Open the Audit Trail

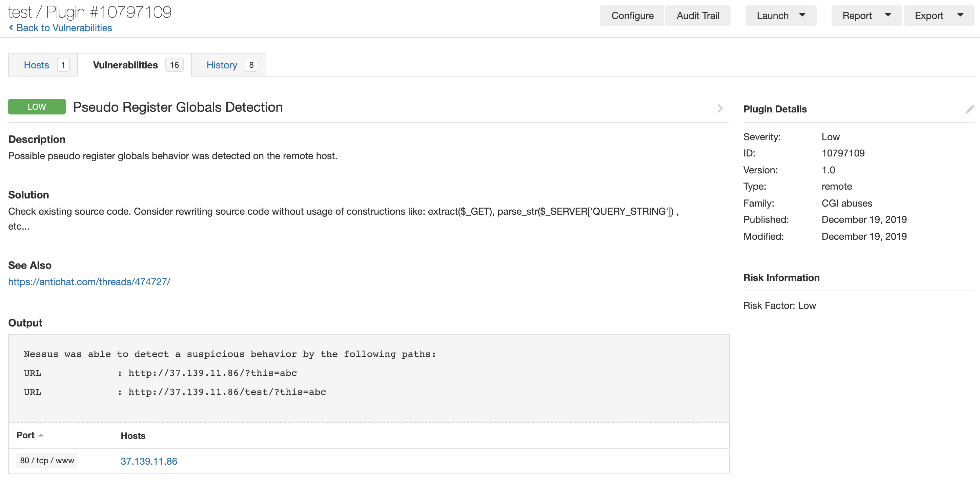697,16
